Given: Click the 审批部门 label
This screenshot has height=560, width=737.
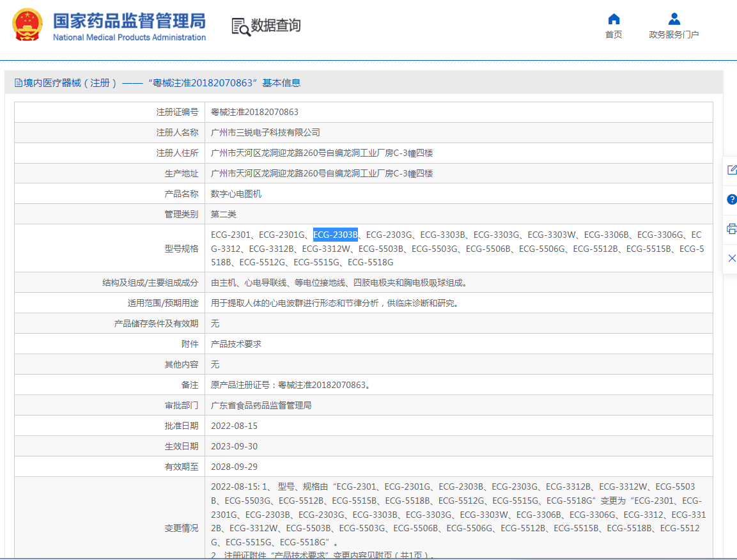Looking at the screenshot, I should pyautogui.click(x=182, y=405).
